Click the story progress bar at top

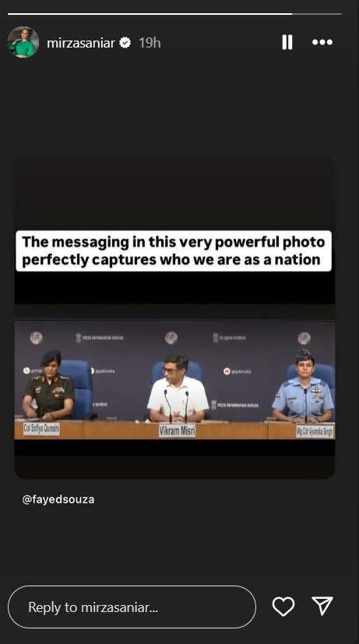click(x=174, y=14)
